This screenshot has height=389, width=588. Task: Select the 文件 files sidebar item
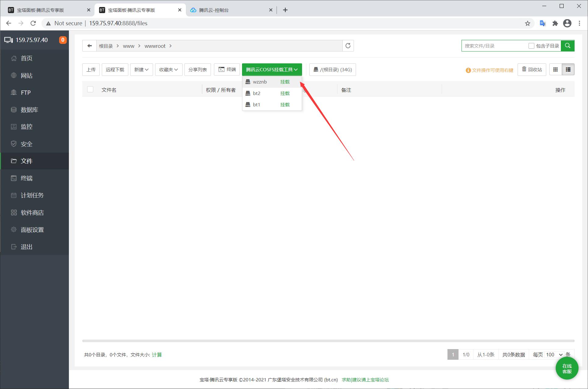coord(34,161)
